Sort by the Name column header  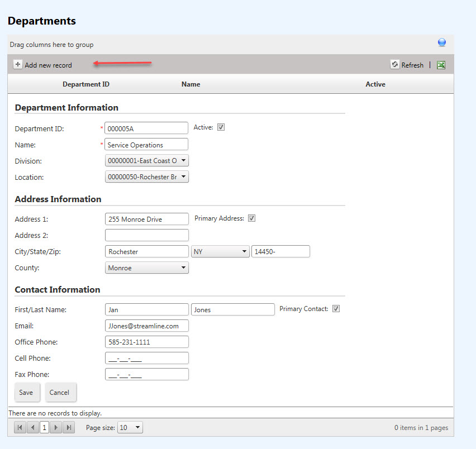(191, 84)
